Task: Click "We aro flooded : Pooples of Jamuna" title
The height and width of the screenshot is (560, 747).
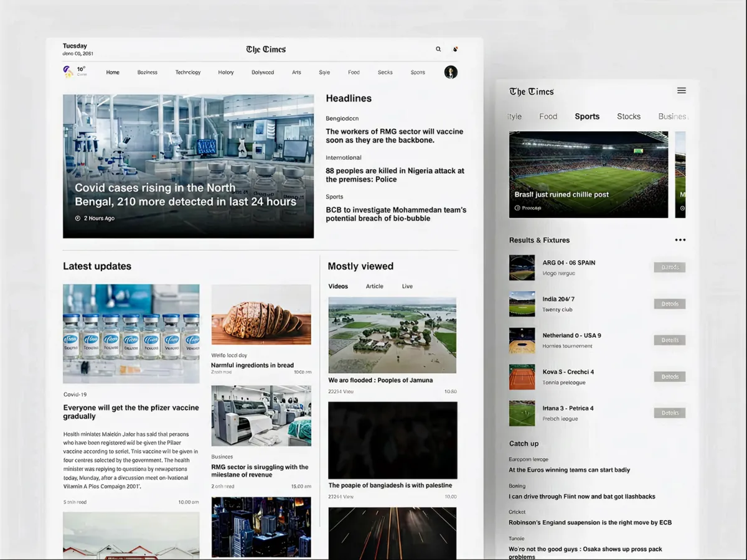Action: [380, 380]
